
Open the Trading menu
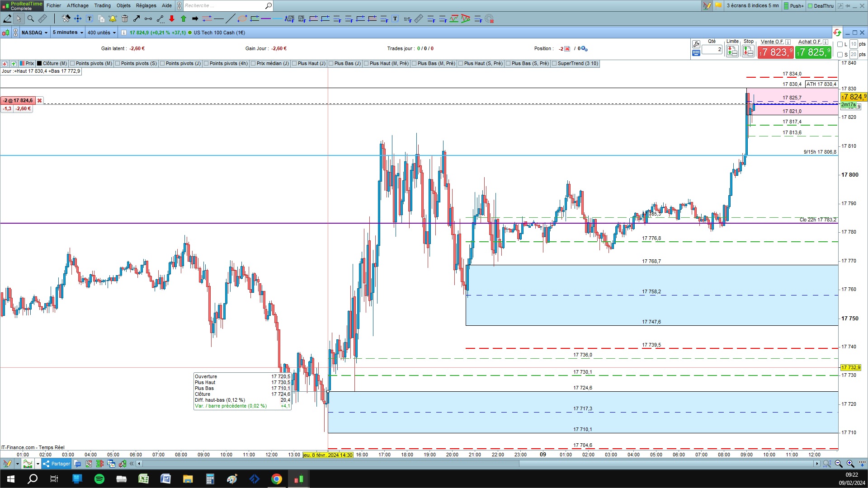(x=102, y=5)
